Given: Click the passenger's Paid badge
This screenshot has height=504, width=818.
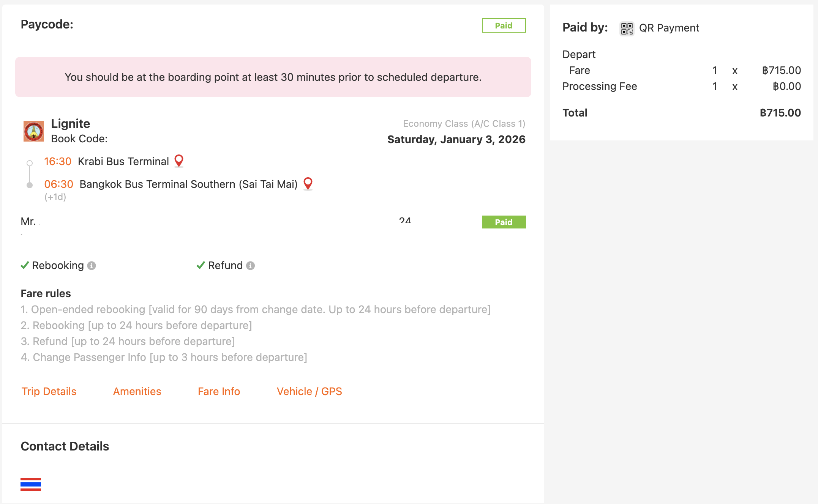Looking at the screenshot, I should [504, 222].
